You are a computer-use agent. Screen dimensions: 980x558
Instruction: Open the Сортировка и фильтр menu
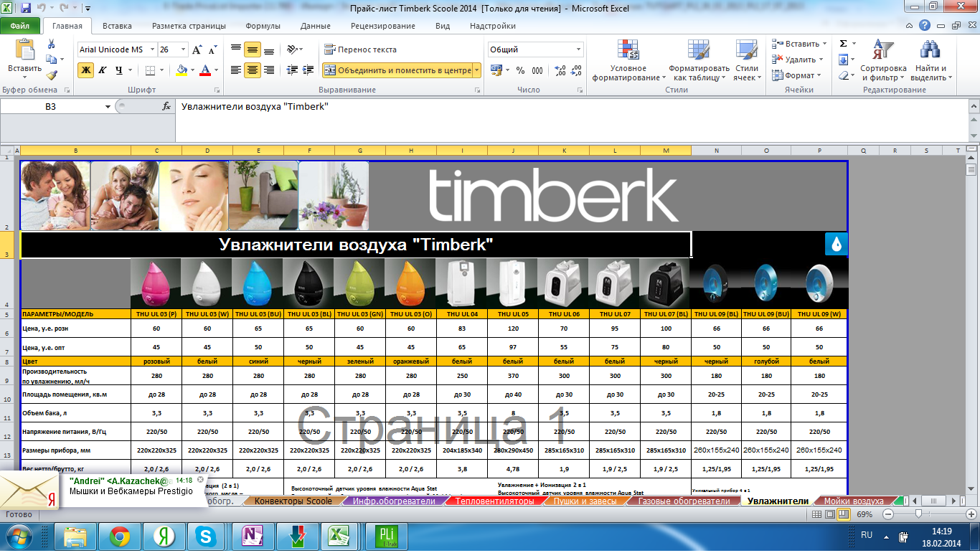click(x=884, y=61)
